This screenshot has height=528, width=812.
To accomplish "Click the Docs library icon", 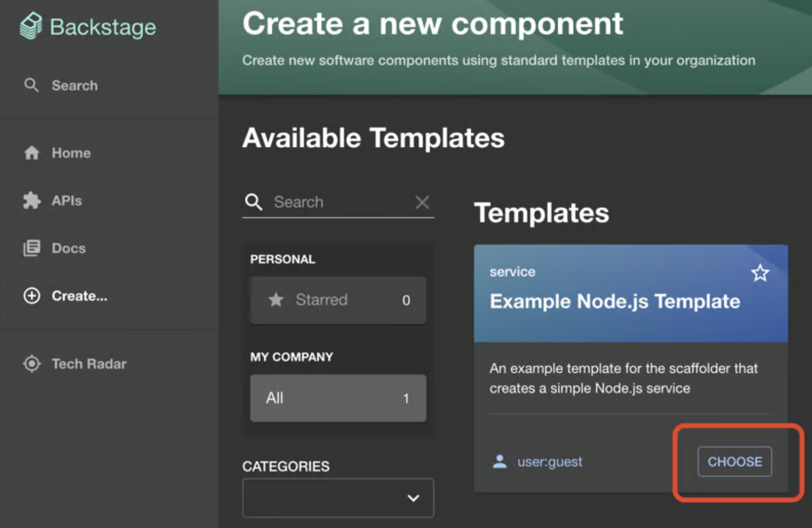I will coord(32,248).
